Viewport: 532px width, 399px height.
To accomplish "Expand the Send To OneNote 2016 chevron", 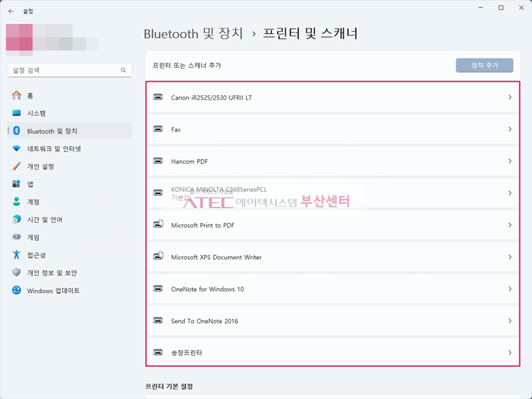I will click(509, 321).
